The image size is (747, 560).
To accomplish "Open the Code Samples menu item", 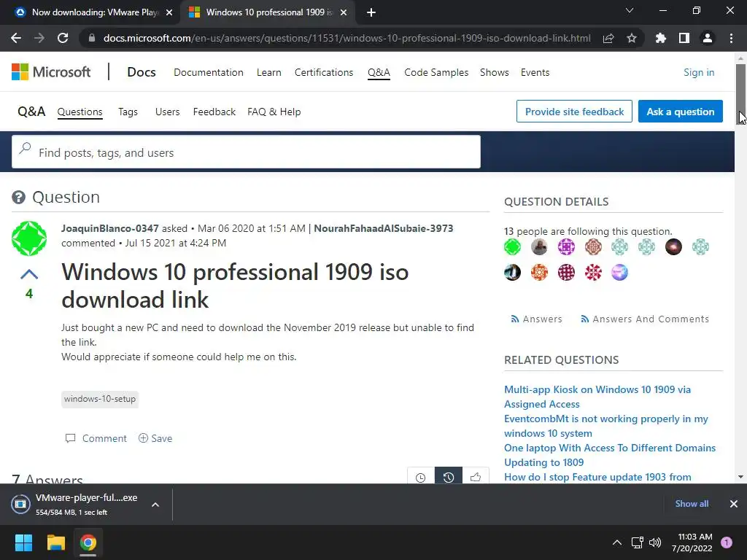I will click(436, 72).
